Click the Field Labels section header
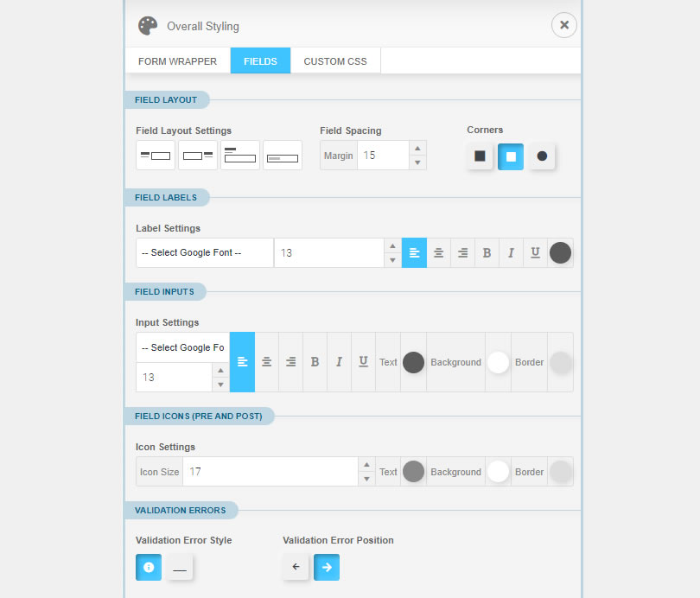The image size is (700, 598). point(166,198)
